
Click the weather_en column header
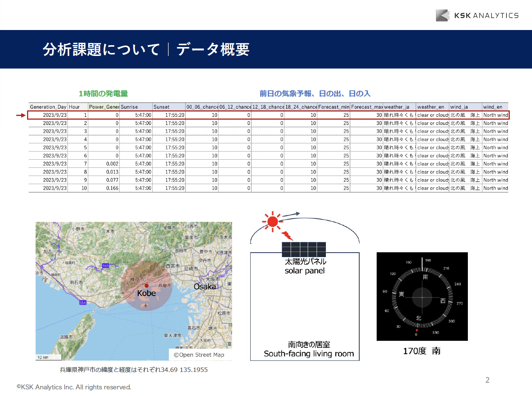(x=433, y=107)
